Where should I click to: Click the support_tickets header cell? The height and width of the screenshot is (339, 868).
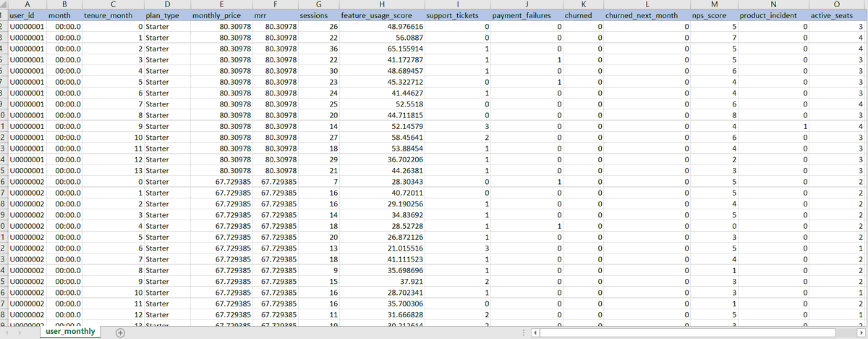tap(457, 15)
